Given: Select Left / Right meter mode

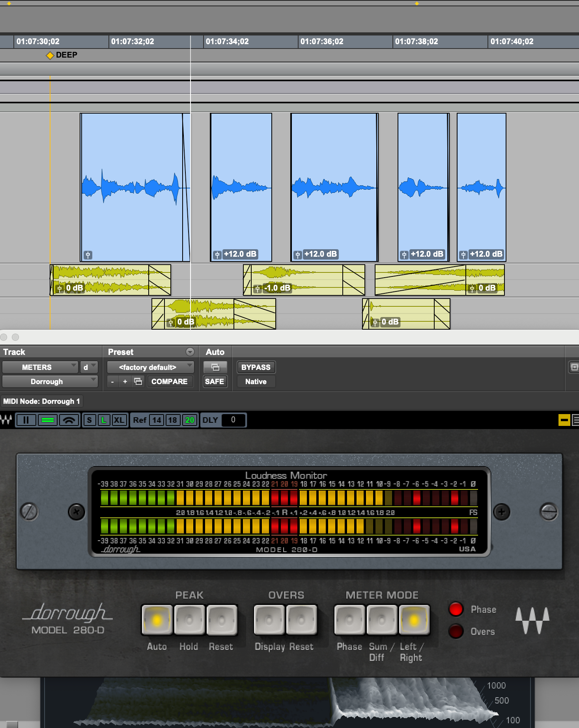Looking at the screenshot, I should (x=414, y=620).
